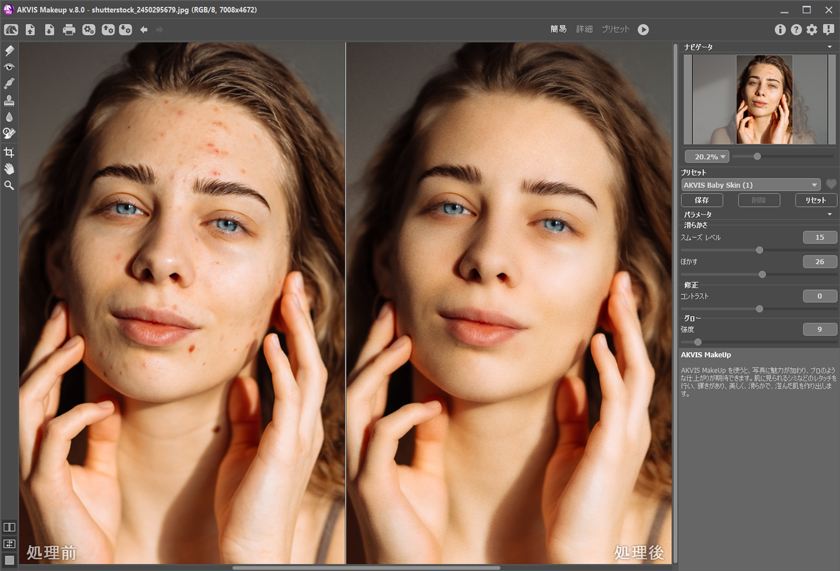Click the グロー 強度 value field 9
Viewport: 840px width, 571px height.
820,329
